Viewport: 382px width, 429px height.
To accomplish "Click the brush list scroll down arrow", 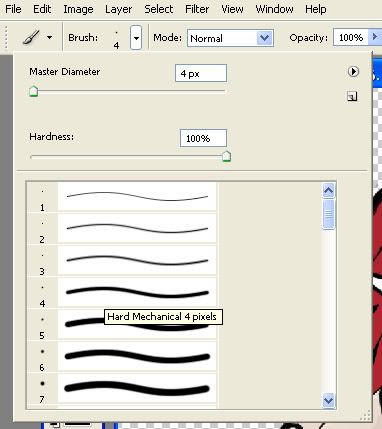I will click(x=329, y=400).
